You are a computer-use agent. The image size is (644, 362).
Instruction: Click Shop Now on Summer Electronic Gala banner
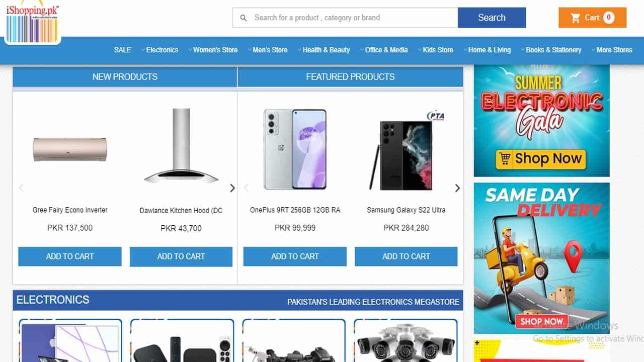pos(541,159)
